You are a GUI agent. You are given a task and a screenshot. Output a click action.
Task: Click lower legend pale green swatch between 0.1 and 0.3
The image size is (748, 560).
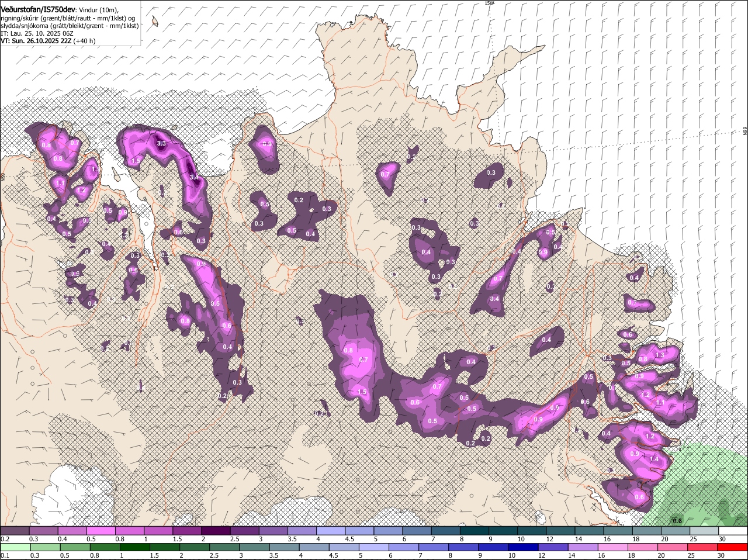15,548
